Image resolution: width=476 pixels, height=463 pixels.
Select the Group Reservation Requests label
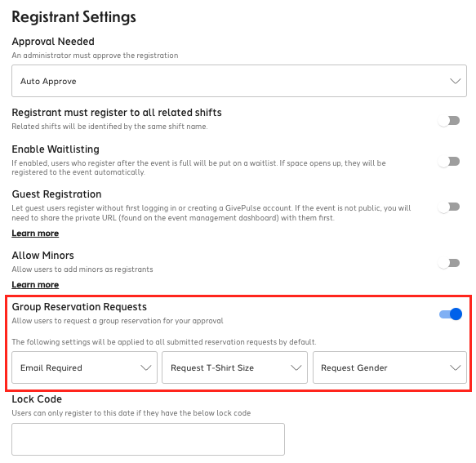coord(79,307)
